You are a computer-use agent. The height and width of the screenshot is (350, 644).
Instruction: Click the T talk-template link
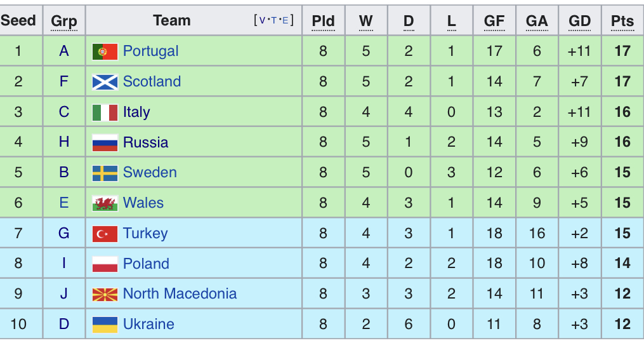pyautogui.click(x=273, y=20)
